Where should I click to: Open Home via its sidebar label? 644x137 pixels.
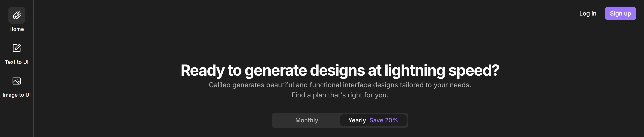(16, 29)
